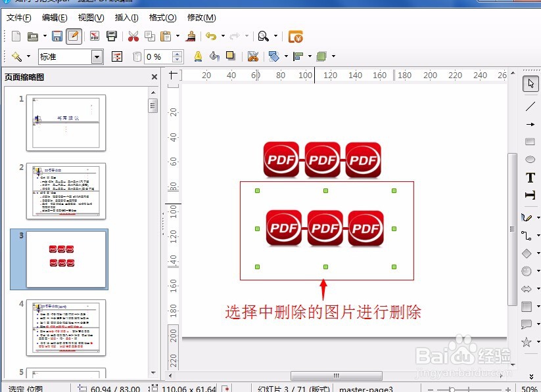The width and height of the screenshot is (541, 392).
Task: Select page 2 thumbnail
Action: (x=66, y=191)
